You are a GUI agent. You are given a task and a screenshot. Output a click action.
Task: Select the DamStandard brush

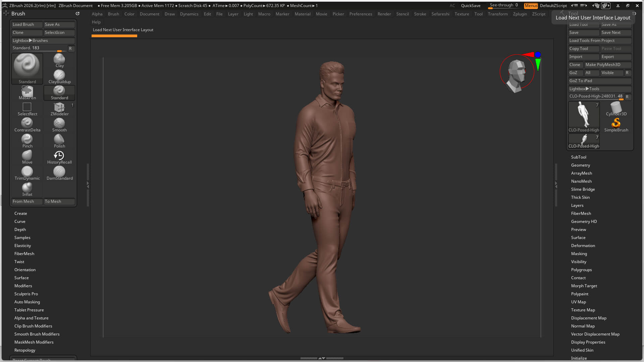(59, 173)
